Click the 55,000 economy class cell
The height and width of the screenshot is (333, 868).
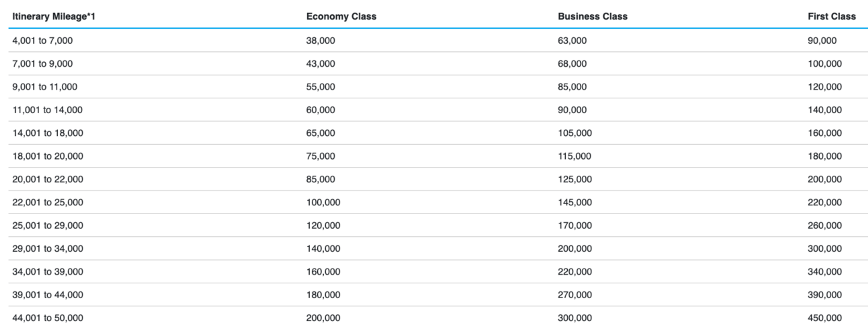click(321, 87)
